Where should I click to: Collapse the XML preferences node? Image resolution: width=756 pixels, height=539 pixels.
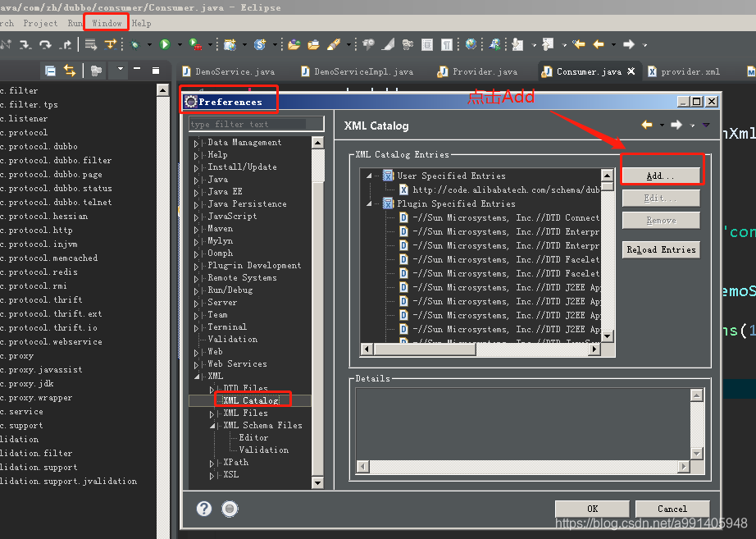(x=197, y=377)
